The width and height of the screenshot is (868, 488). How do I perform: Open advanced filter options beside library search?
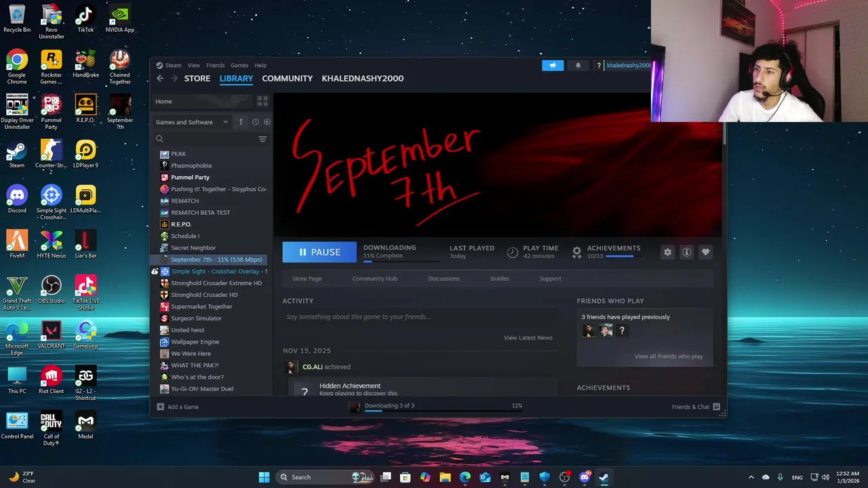[x=262, y=139]
